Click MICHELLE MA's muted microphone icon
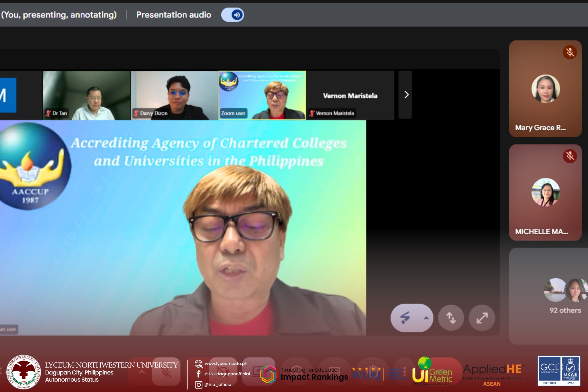Screen dimensions: 588x392 [x=570, y=156]
